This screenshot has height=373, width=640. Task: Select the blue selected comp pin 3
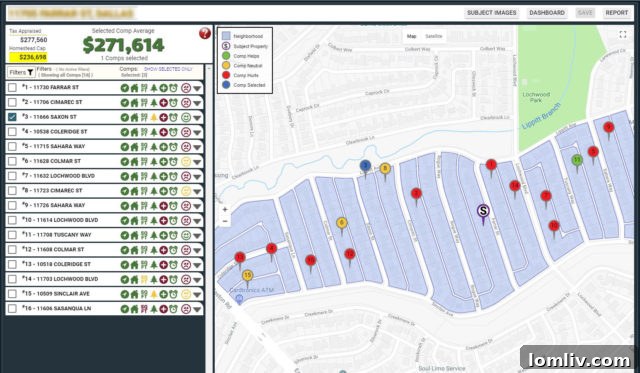point(365,167)
